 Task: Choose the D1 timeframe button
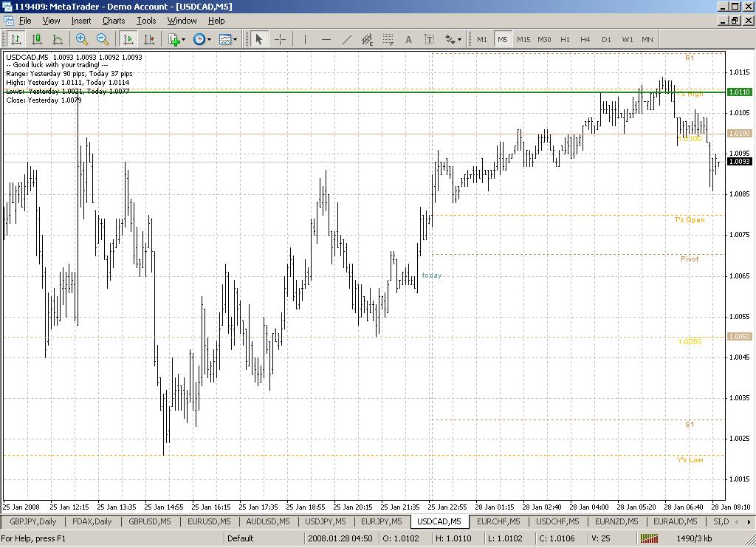[606, 39]
